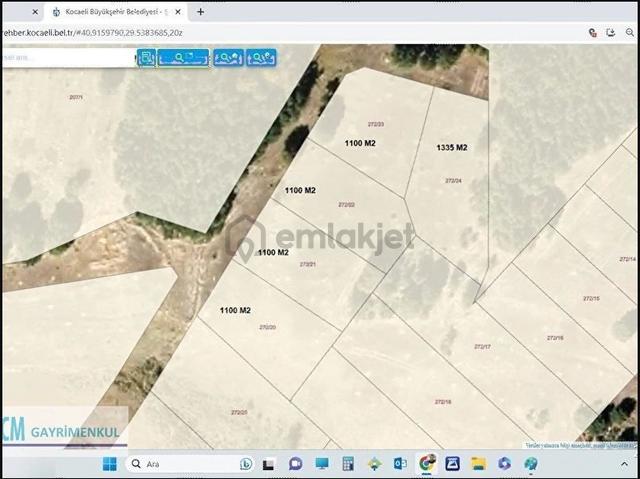Close the first browser tab
Screen dimensions: 640x479
pos(35,12)
